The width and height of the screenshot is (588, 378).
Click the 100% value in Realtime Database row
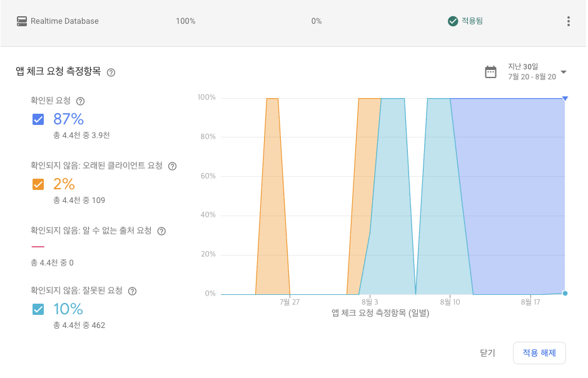pos(186,21)
